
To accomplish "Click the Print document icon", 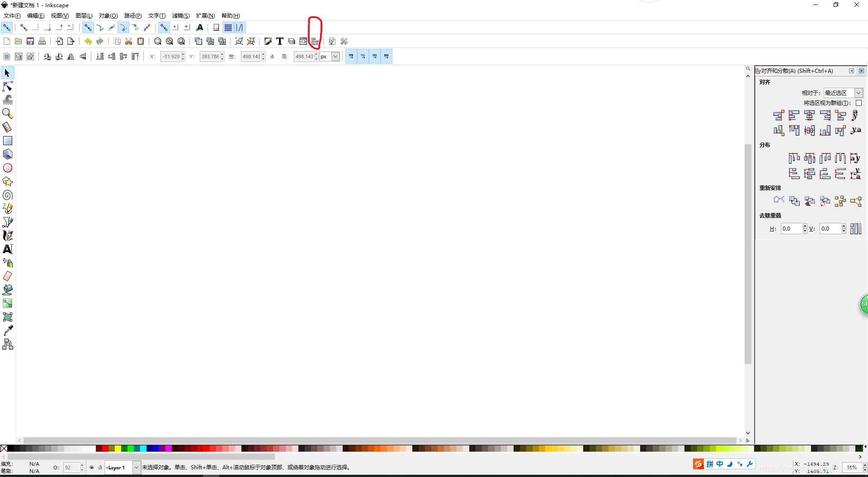I will [x=42, y=41].
